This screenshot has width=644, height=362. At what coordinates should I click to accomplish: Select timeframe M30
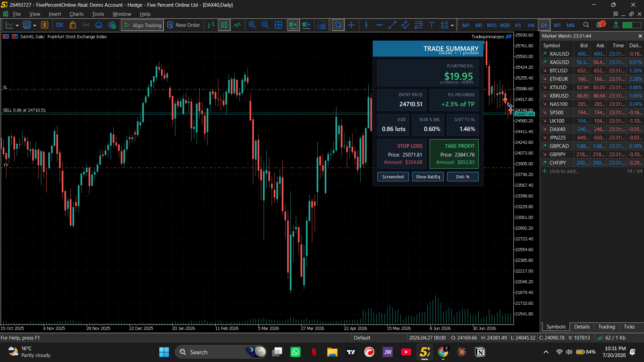[505, 25]
